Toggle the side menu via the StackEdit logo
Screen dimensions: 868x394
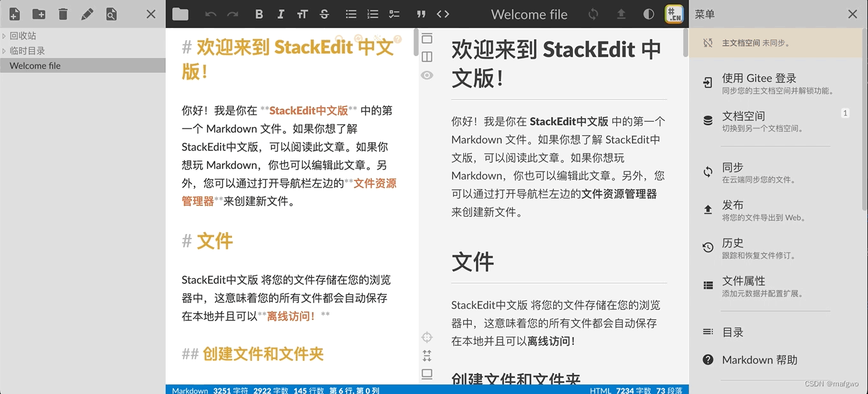(674, 14)
